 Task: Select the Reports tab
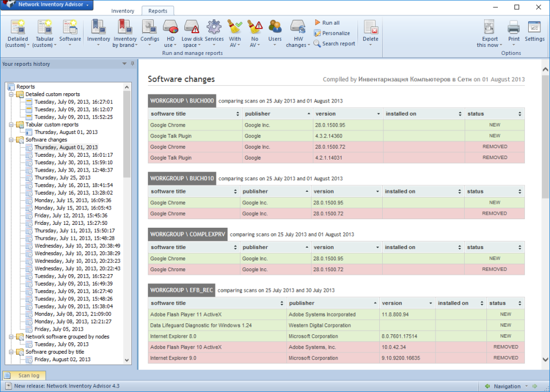158,11
